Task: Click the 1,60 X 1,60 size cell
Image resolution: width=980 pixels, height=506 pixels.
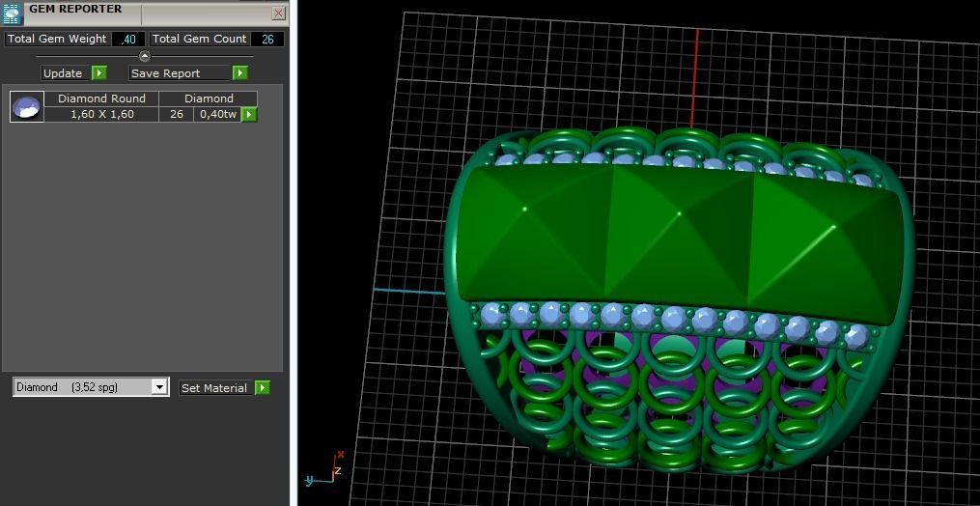Action: click(102, 115)
